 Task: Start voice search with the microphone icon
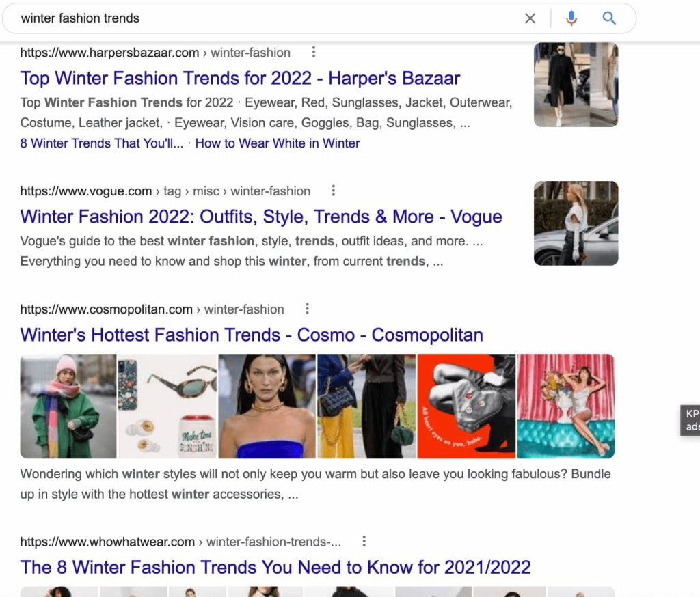[571, 18]
